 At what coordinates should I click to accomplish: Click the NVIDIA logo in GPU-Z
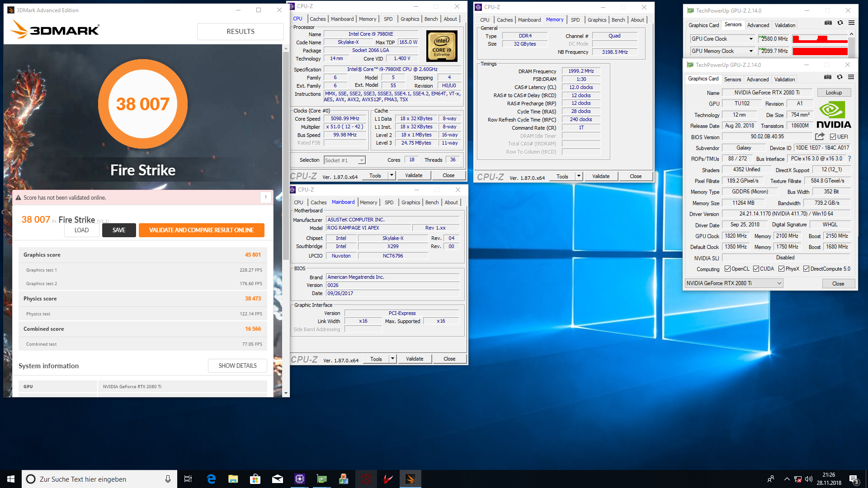point(834,115)
